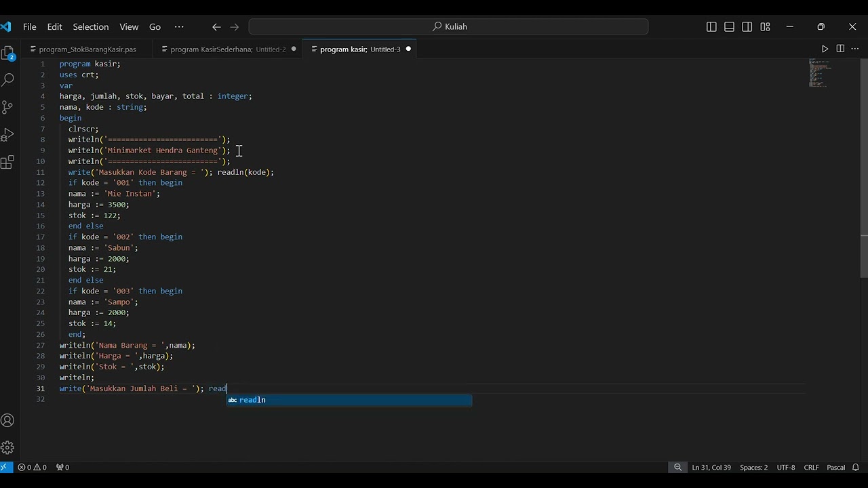
Task: Change indentation via Spaces: 2
Action: pyautogui.click(x=754, y=467)
